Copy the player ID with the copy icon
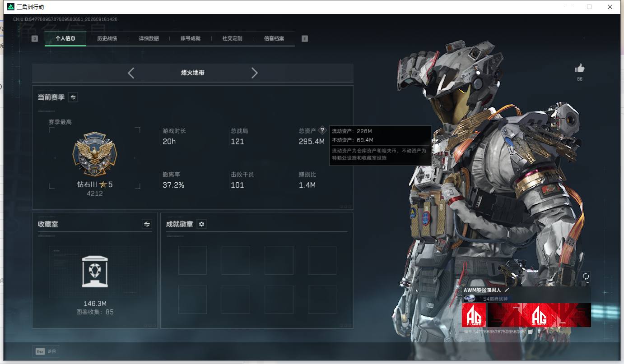The width and height of the screenshot is (624, 364). [x=531, y=332]
